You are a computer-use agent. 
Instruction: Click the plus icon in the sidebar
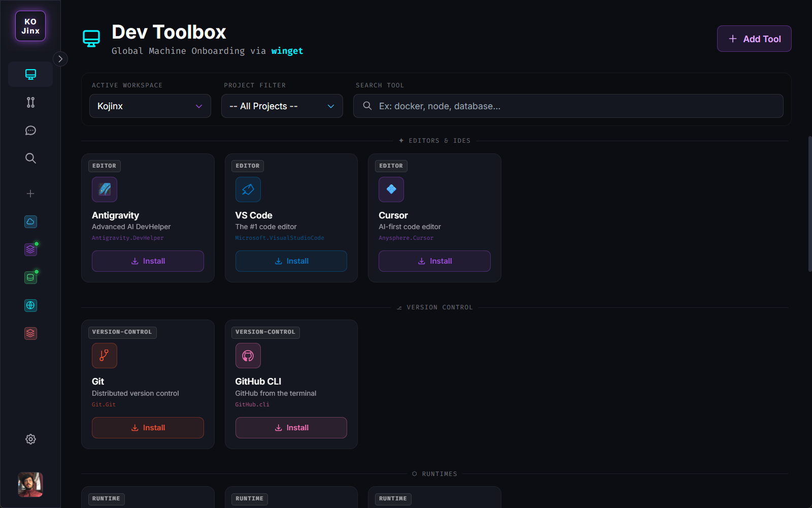click(x=30, y=194)
